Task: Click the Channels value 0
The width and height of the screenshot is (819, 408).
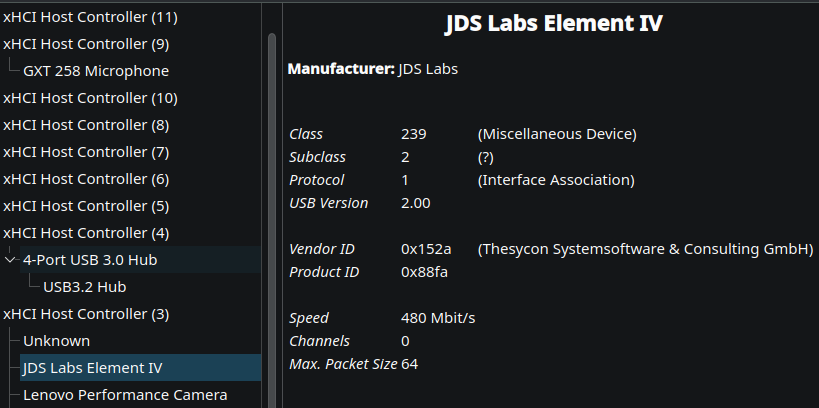Action: click(405, 341)
